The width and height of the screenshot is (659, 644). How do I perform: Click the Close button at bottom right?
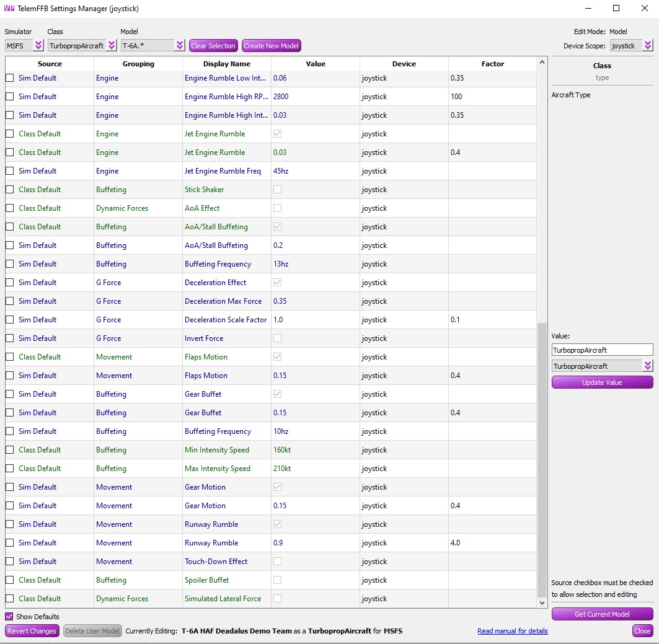(643, 631)
